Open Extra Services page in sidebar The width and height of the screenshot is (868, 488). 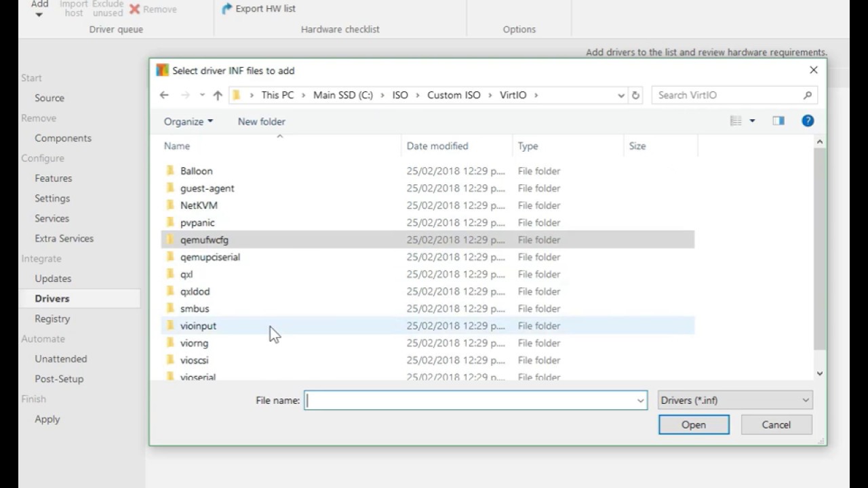pos(64,239)
